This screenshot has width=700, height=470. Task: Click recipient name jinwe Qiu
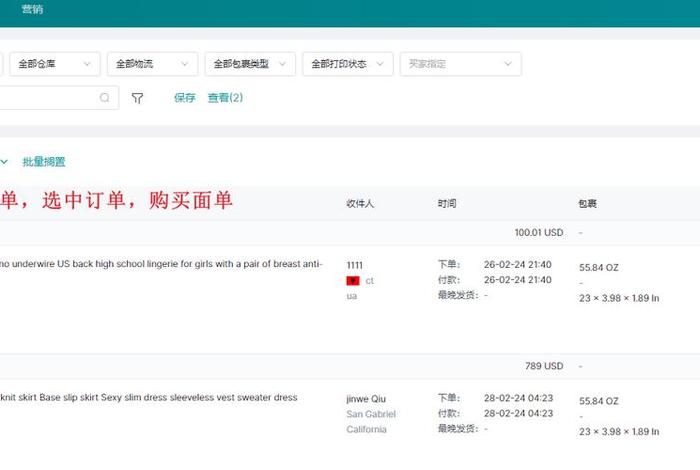[366, 399]
